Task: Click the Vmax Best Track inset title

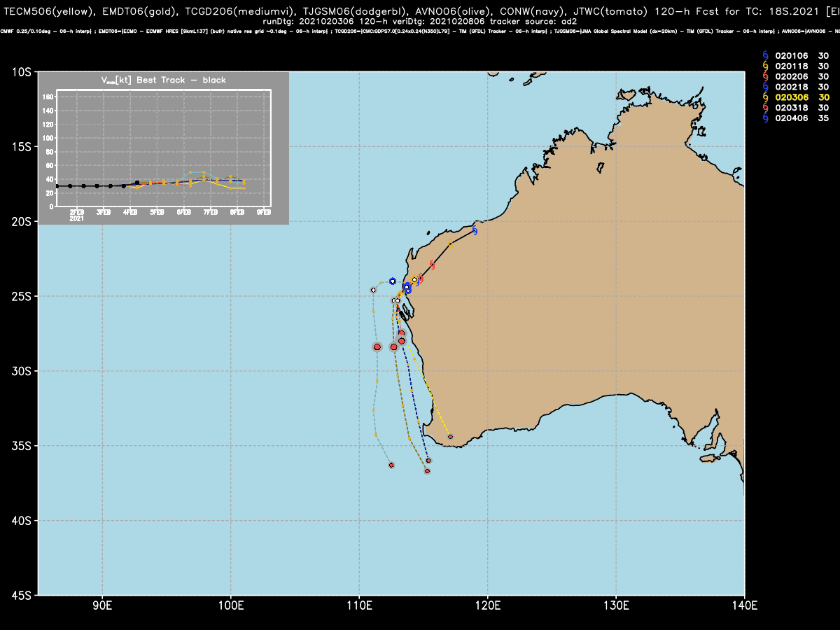Action: pos(164,80)
